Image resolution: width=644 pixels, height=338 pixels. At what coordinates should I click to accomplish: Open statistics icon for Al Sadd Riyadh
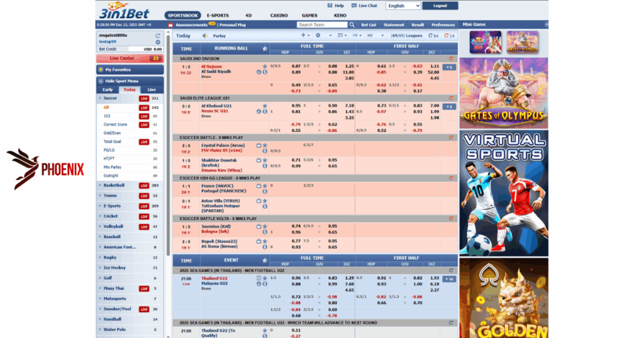[258, 72]
